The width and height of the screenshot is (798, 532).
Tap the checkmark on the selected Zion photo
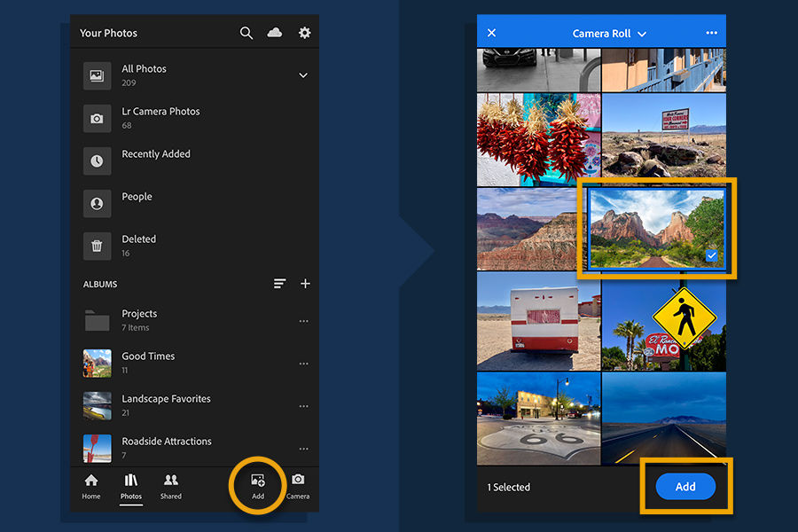point(710,256)
